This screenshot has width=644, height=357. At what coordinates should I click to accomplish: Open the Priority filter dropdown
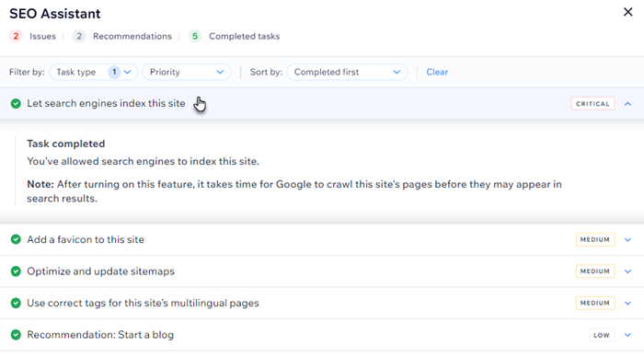point(187,72)
